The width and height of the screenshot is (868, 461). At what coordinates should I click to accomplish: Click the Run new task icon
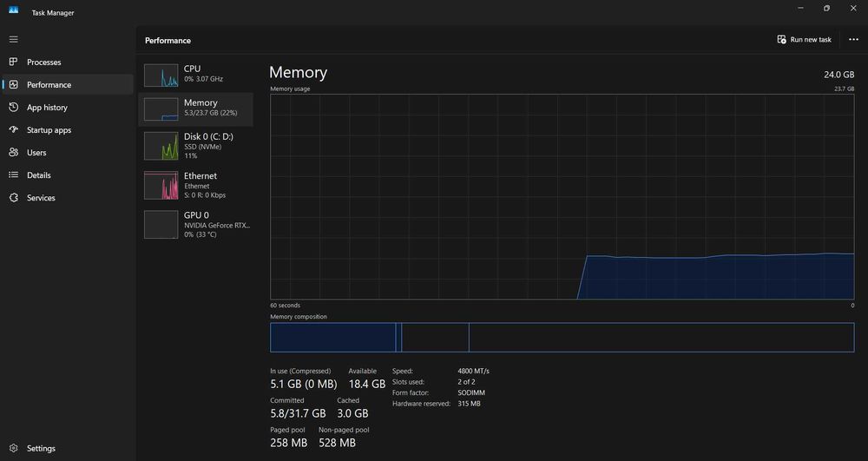[782, 39]
